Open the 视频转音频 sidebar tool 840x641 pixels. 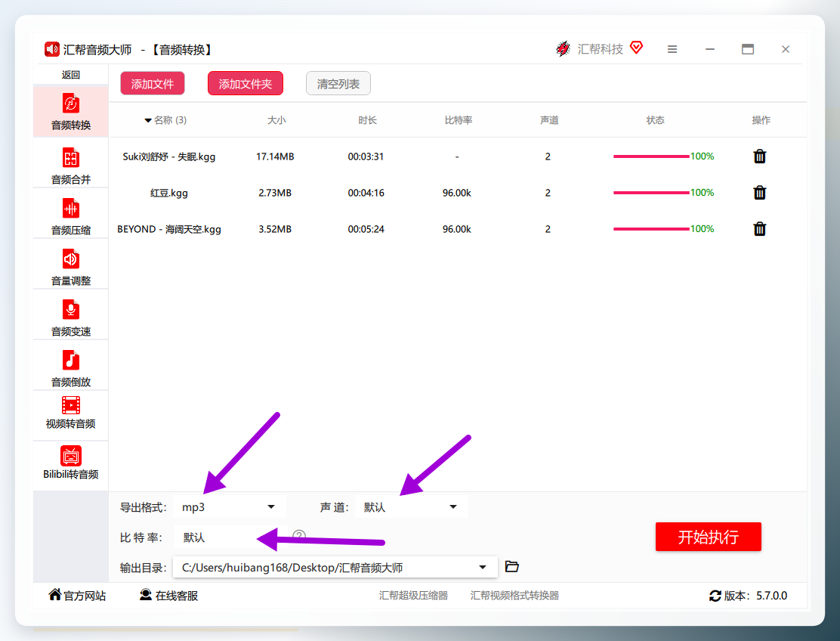tap(71, 413)
